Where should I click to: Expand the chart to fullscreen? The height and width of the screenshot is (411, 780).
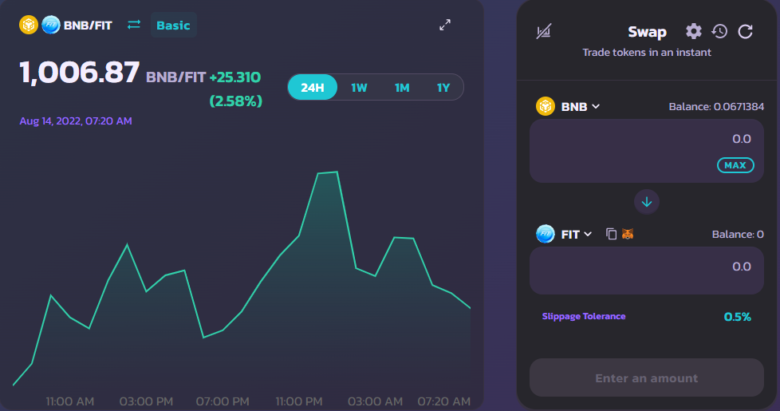pos(445,25)
